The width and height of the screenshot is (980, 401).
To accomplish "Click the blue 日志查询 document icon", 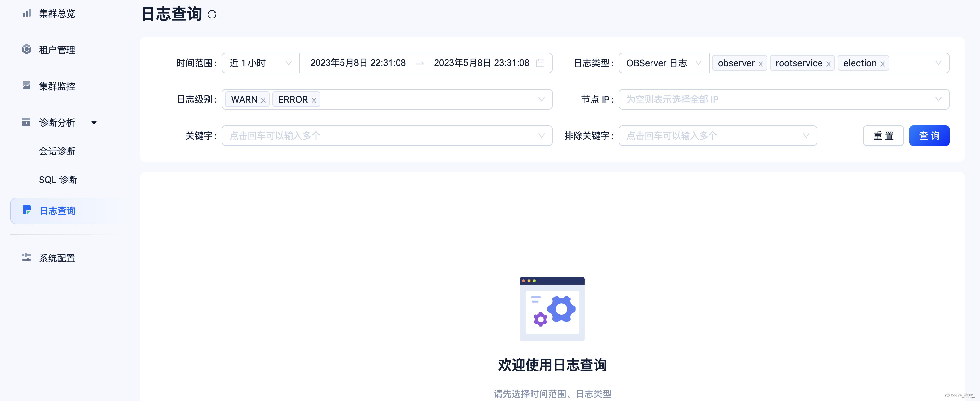I will click(x=27, y=210).
